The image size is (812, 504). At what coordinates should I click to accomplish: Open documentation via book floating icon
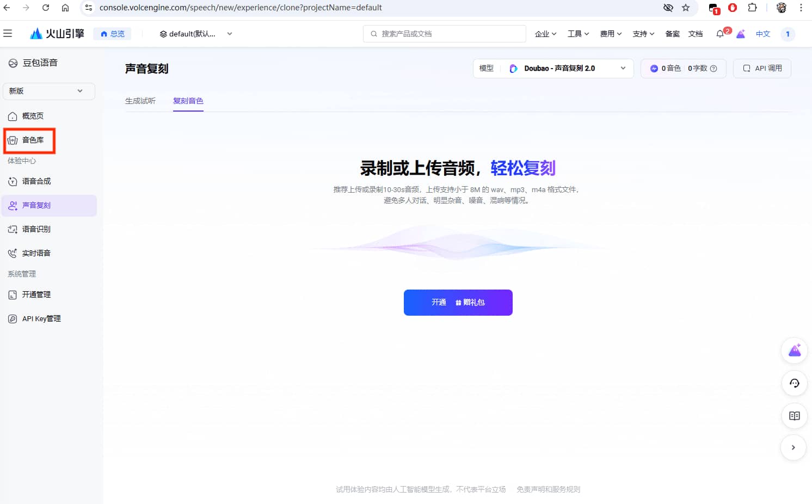(794, 415)
